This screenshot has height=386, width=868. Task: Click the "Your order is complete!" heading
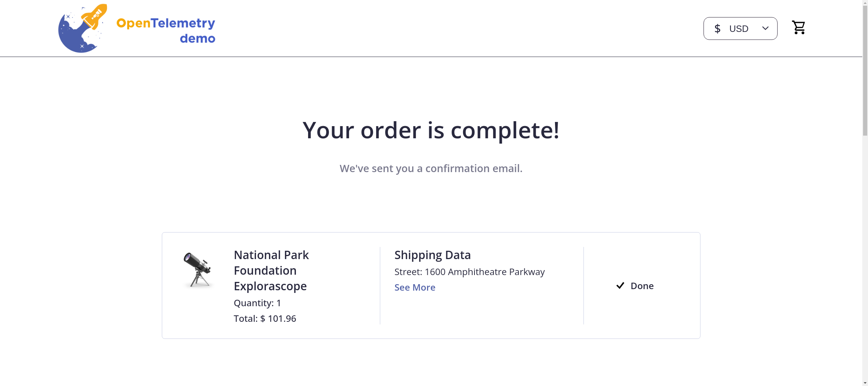(431, 130)
